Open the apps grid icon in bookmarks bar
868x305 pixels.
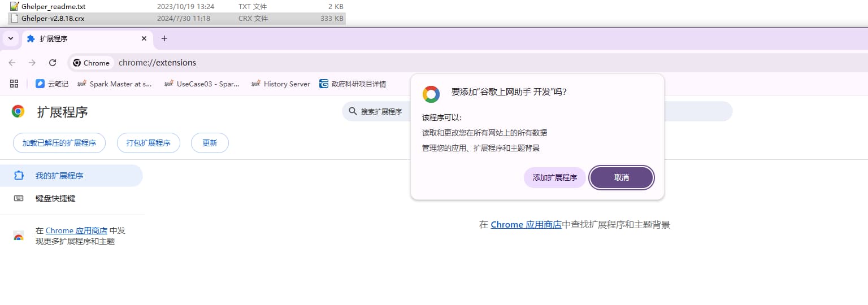click(14, 84)
